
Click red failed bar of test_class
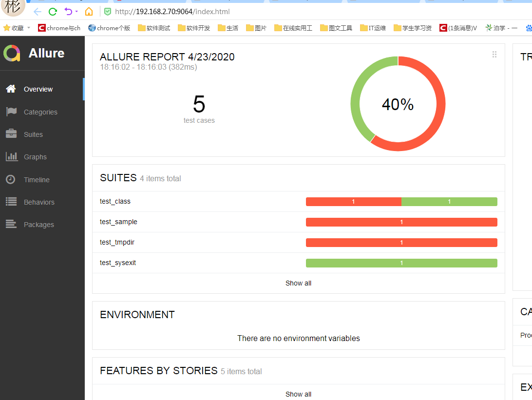[x=354, y=202]
